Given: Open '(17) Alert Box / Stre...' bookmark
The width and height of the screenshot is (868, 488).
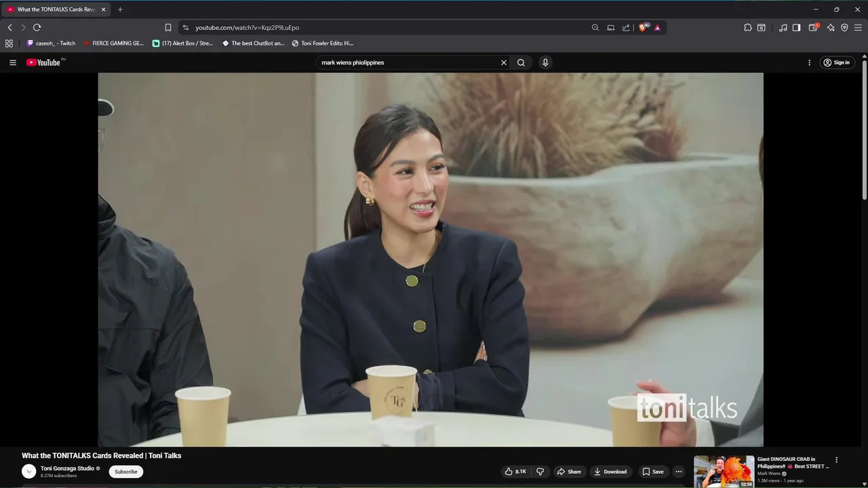Looking at the screenshot, I should pos(182,43).
